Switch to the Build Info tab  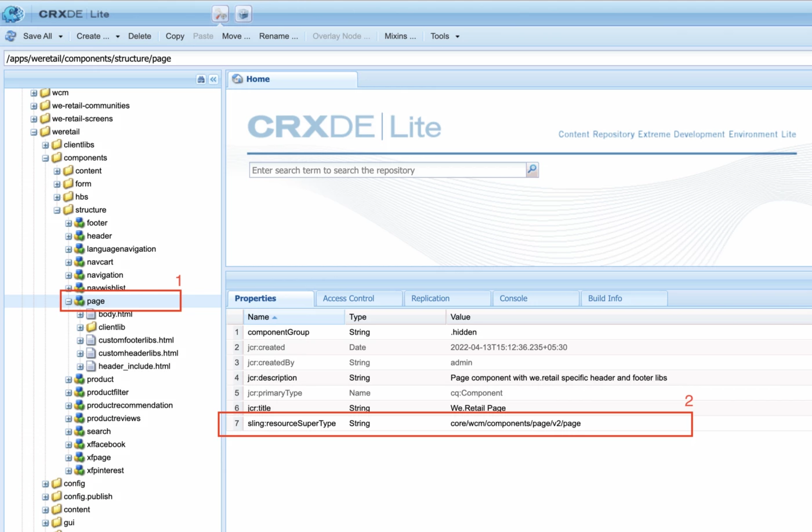(x=623, y=298)
